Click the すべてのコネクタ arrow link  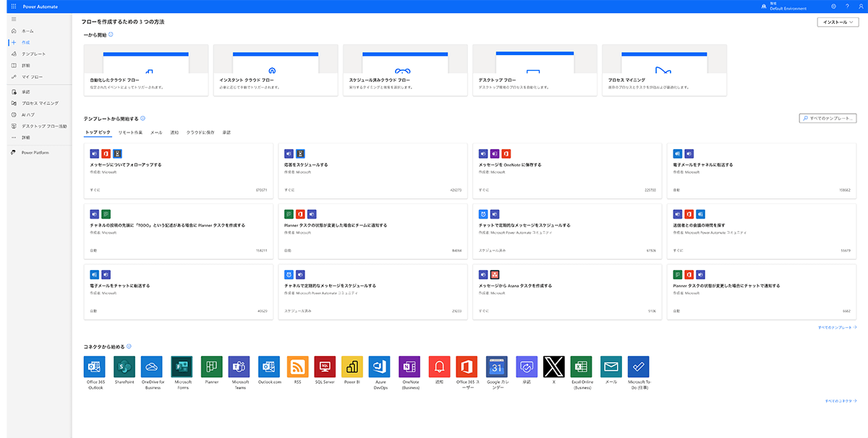pyautogui.click(x=841, y=400)
